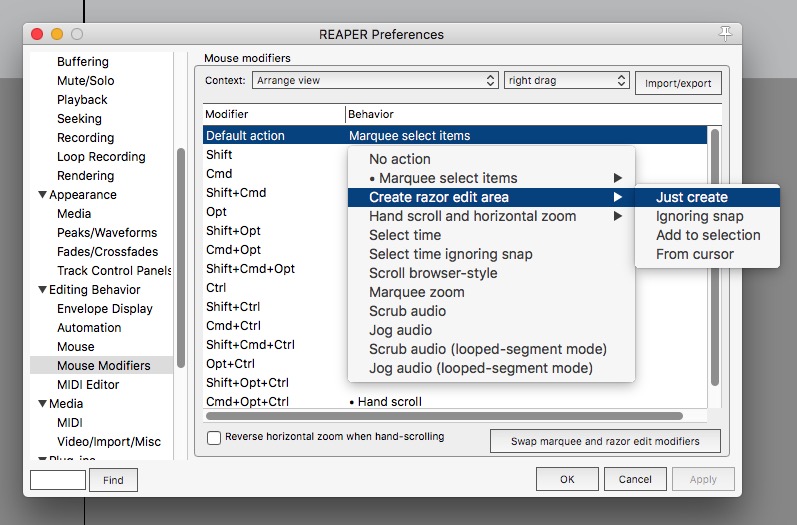Image resolution: width=797 pixels, height=525 pixels.
Task: Select the Shift+Opt modifier row
Action: coord(274,231)
